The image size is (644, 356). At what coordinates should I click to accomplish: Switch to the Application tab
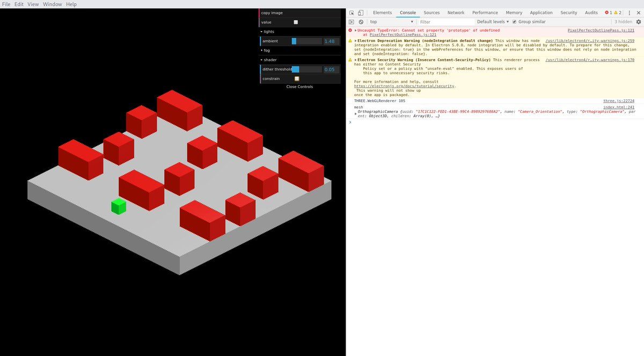click(x=541, y=13)
